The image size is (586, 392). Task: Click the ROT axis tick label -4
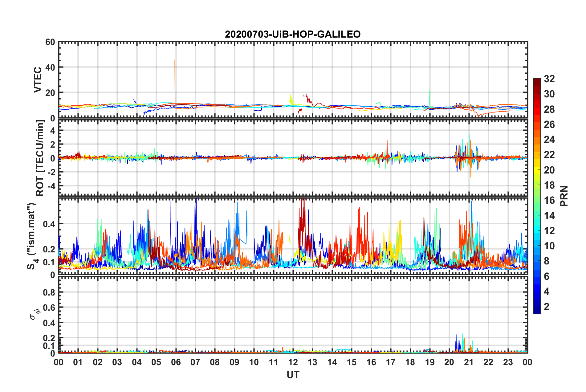pyautogui.click(x=51, y=186)
